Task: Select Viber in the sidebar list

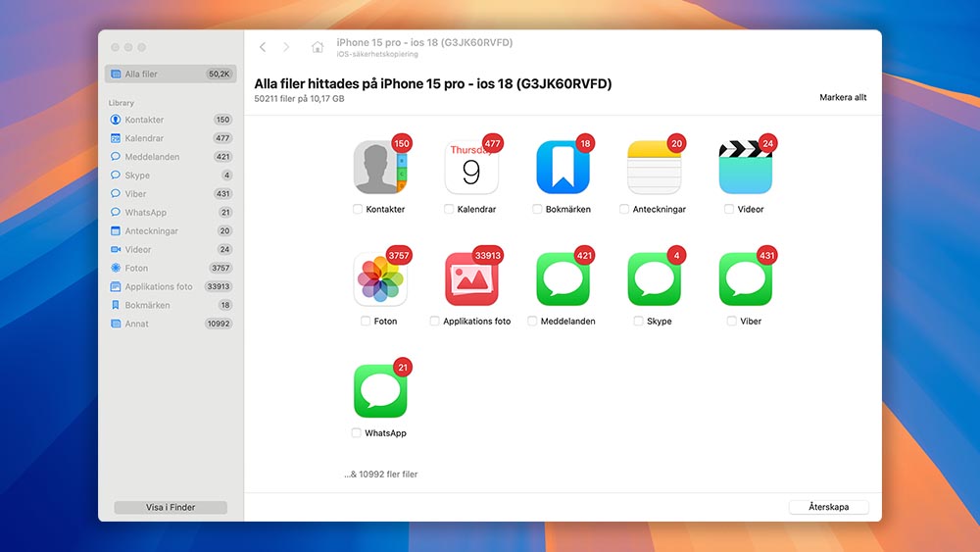Action: (x=171, y=194)
